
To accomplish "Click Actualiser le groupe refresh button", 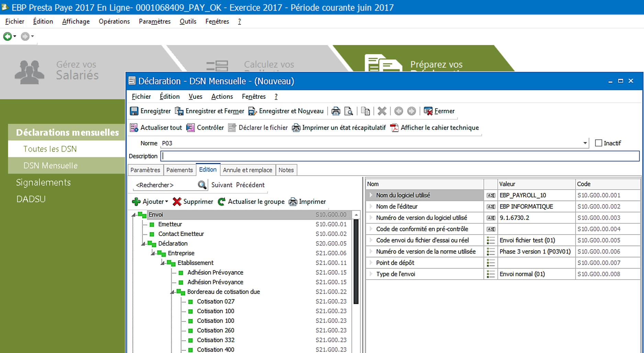I will click(251, 202).
